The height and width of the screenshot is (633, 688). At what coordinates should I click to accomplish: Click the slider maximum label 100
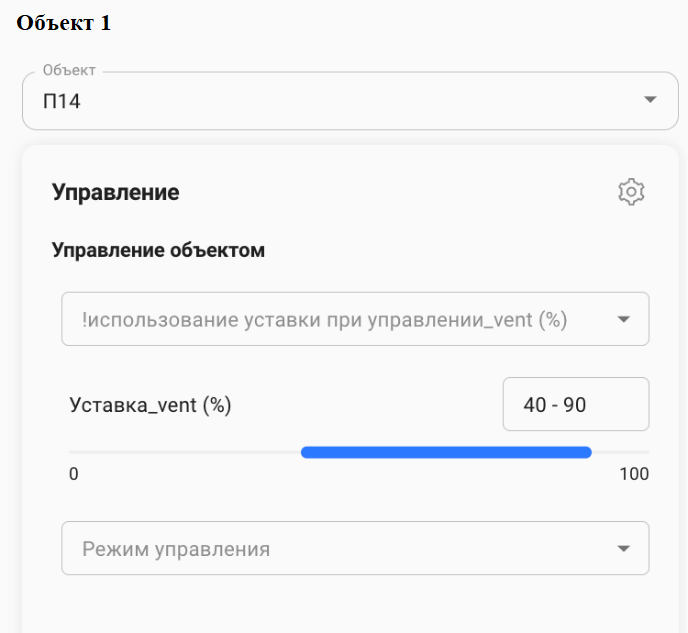634,474
